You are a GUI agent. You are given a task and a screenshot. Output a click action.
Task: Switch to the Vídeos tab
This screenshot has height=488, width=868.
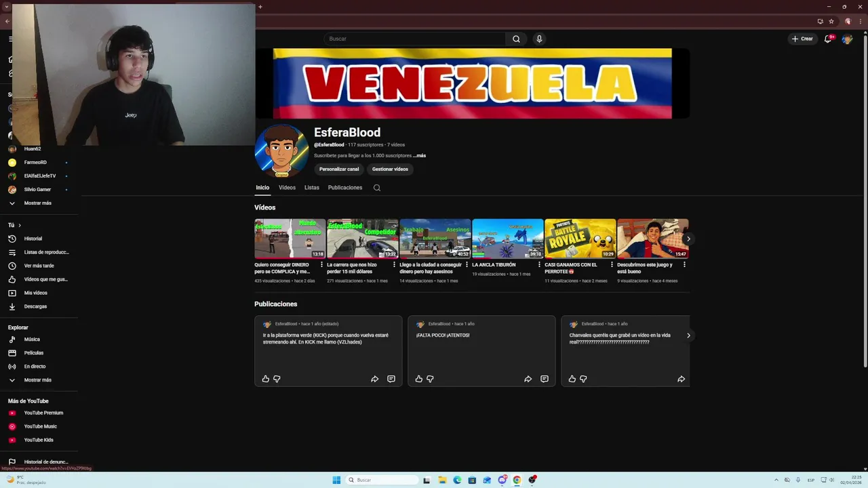(x=287, y=188)
